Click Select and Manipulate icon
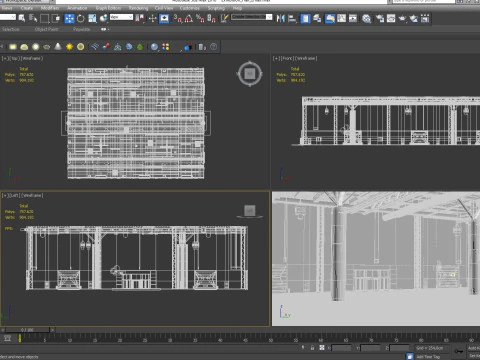This screenshot has width=480, height=360. 153,18
